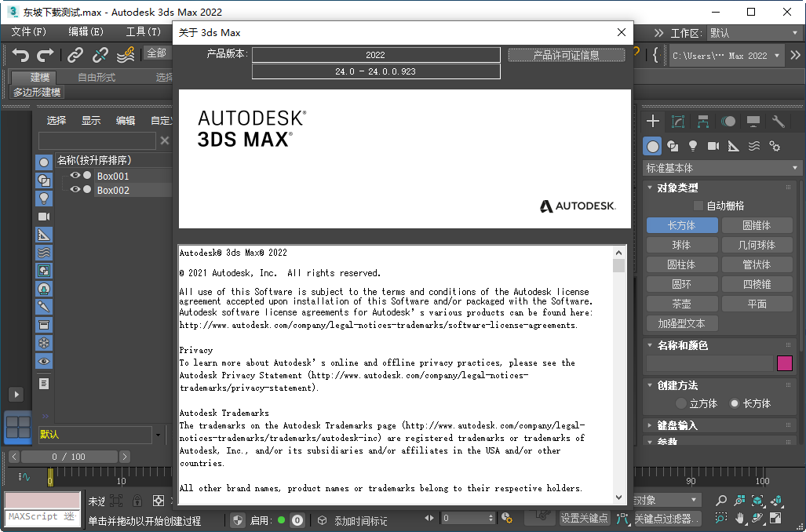Open the Create panel Lights category

[x=694, y=145]
